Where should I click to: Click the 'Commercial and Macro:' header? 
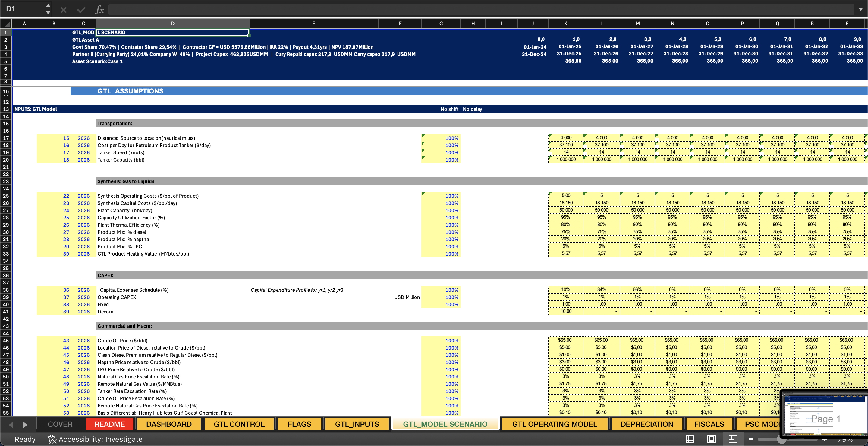[125, 326]
